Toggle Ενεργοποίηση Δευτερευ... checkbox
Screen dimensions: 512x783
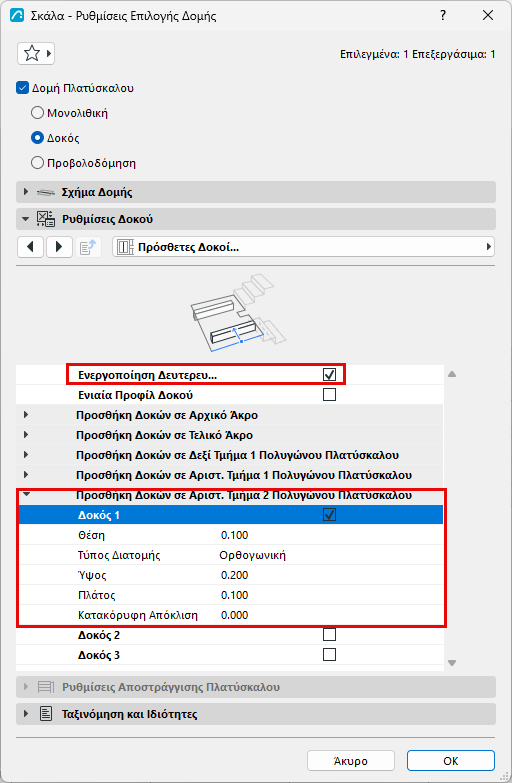pos(329,375)
